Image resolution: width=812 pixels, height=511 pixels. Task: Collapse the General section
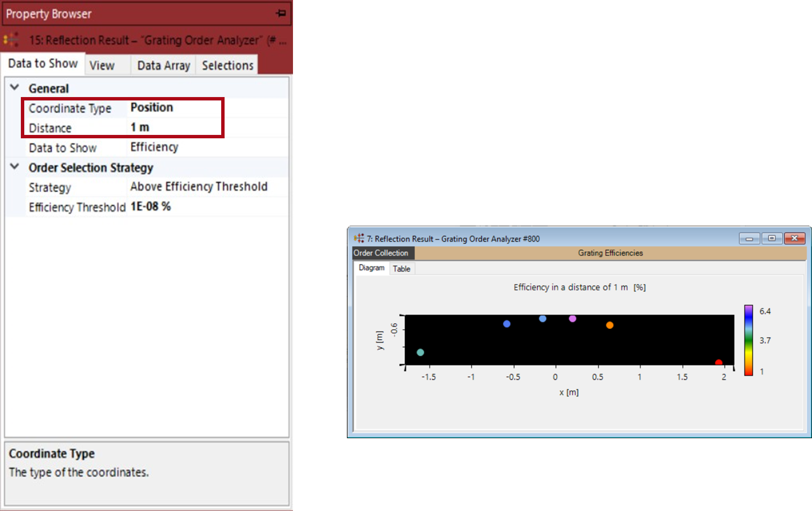coord(15,88)
